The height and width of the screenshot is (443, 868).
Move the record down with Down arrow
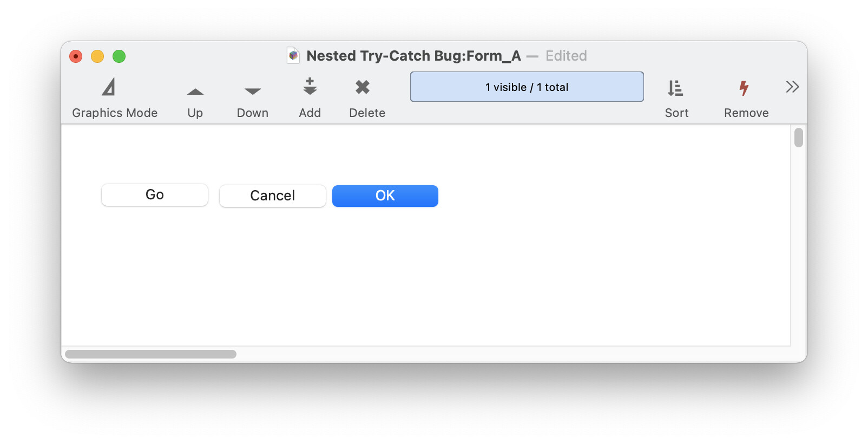pos(253,92)
